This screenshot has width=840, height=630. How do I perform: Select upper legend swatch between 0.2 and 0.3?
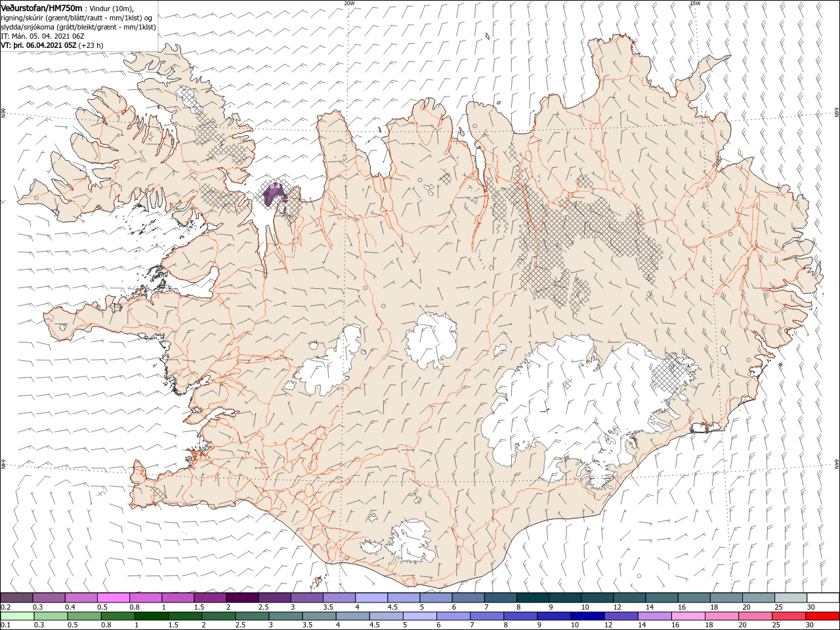coord(16,598)
